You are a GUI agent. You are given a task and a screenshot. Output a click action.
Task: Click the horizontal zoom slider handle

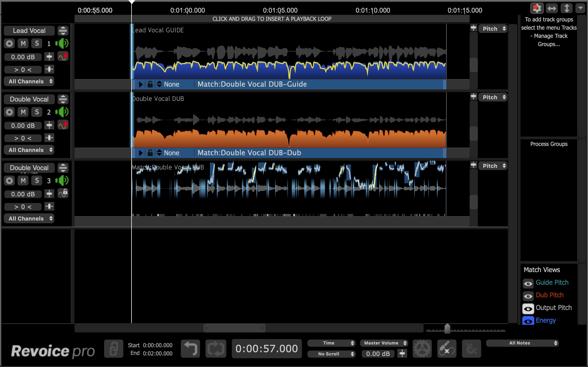(447, 328)
